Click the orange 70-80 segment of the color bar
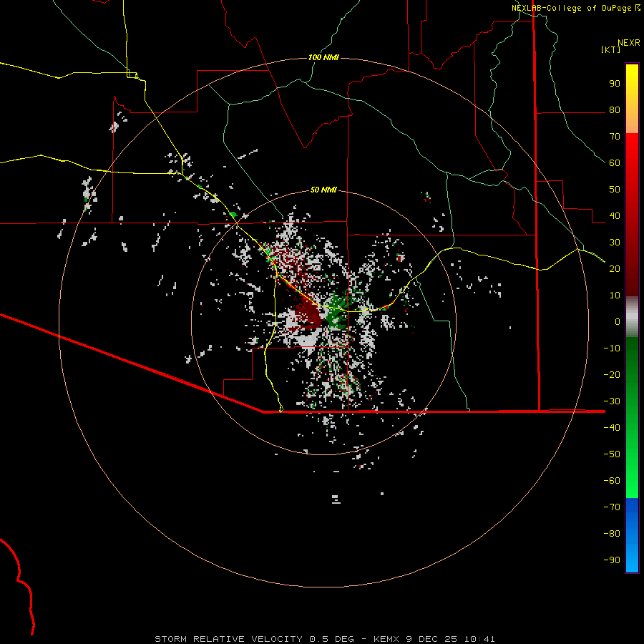644x644 pixels. (x=632, y=122)
